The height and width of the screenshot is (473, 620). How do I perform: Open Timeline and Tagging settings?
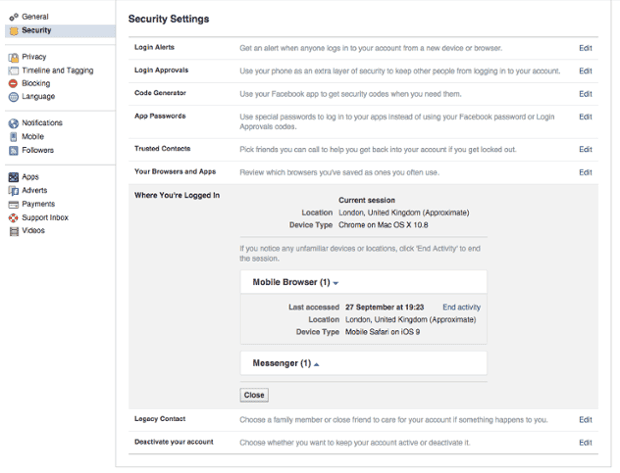pos(57,70)
